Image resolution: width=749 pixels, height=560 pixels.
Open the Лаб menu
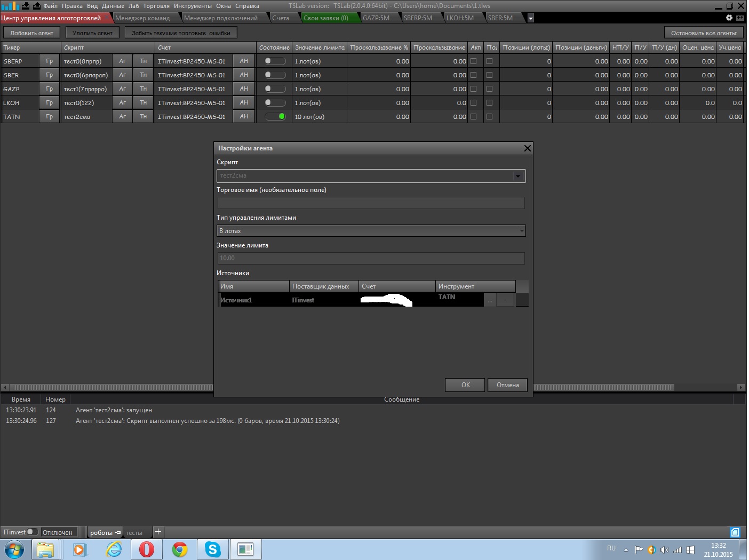click(x=133, y=6)
